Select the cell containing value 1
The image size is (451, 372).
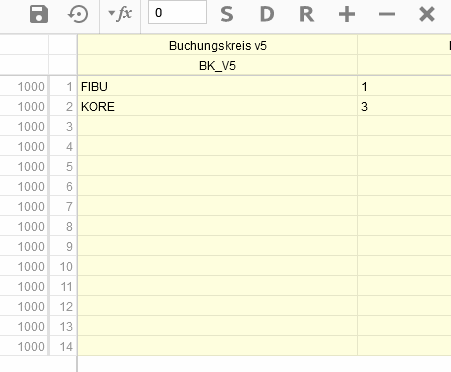pos(404,87)
